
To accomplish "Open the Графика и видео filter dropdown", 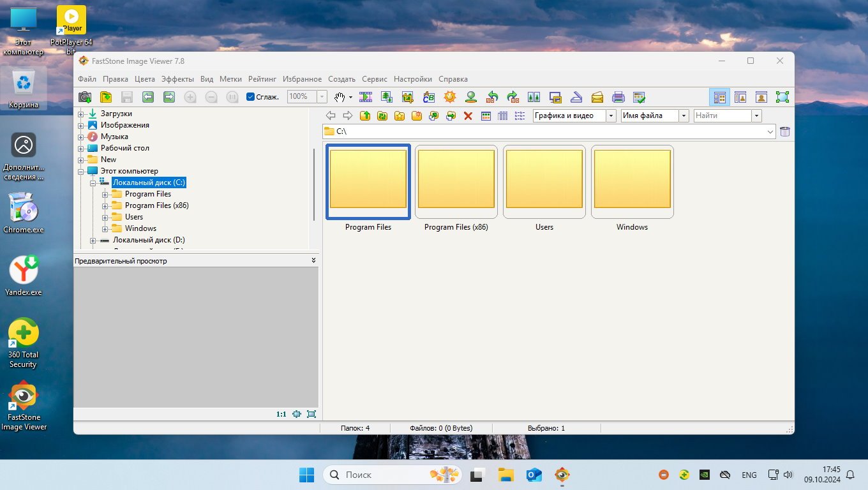I will pyautogui.click(x=611, y=115).
